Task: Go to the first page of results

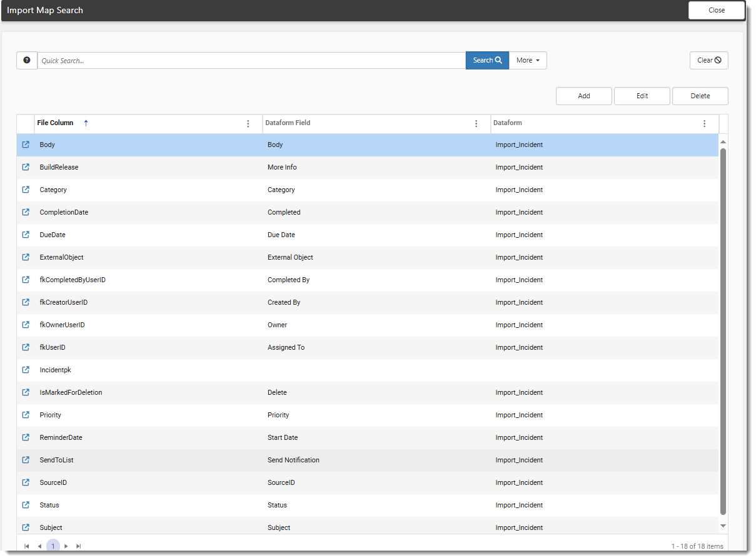Action: (x=27, y=546)
